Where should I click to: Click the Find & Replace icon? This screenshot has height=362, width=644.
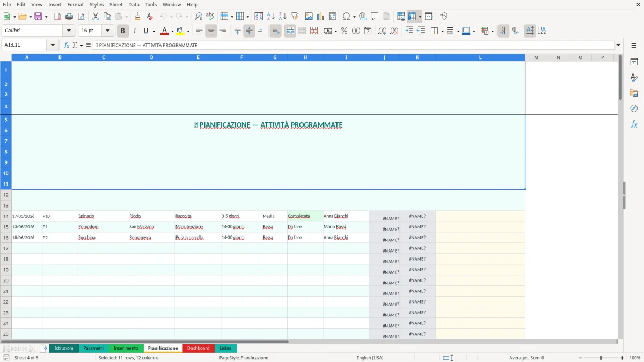coord(199,16)
